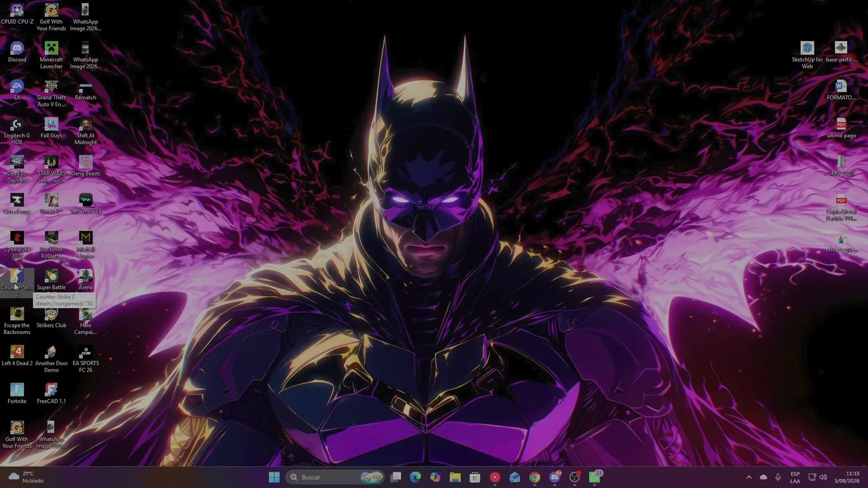
Task: Select the FreeCAD 1.1 desktop shortcut
Action: pyautogui.click(x=51, y=394)
